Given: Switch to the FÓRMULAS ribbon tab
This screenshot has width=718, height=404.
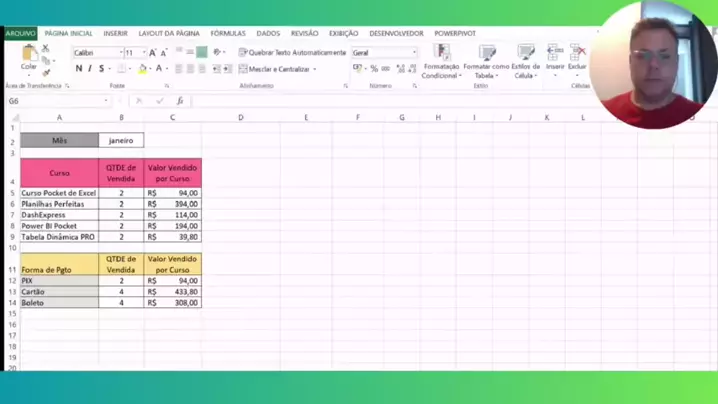Looking at the screenshot, I should 228,34.
